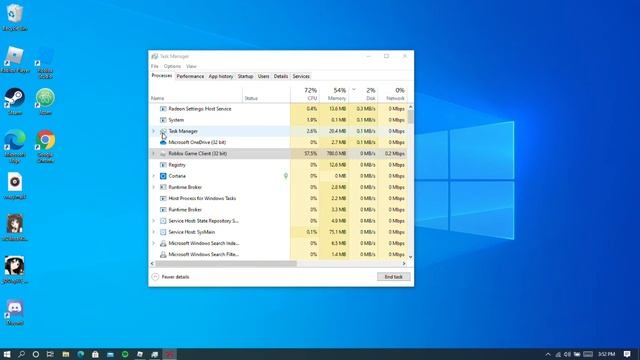This screenshot has width=640, height=360.
Task: Select the Microsoft Edge desktop shortcut
Action: [15, 147]
